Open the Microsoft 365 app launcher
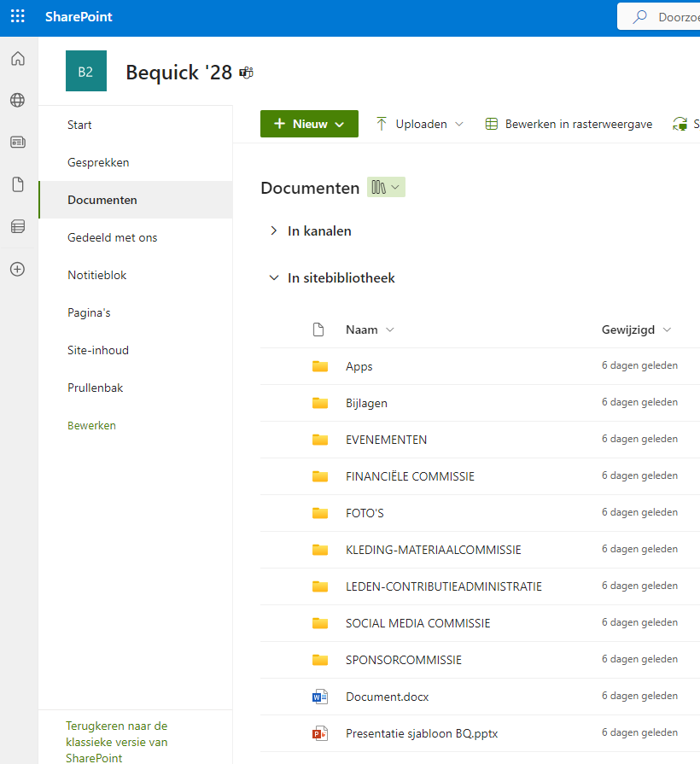The image size is (700, 764). click(x=17, y=15)
